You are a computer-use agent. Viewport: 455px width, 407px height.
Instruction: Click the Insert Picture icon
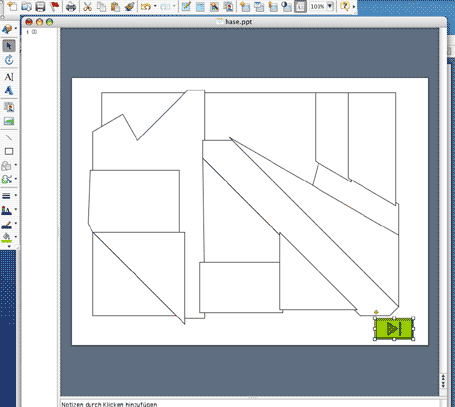point(9,121)
